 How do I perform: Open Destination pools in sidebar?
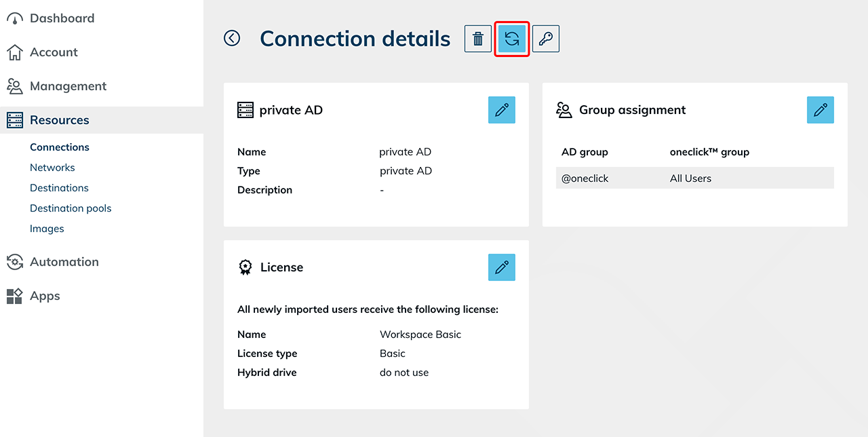(x=71, y=208)
